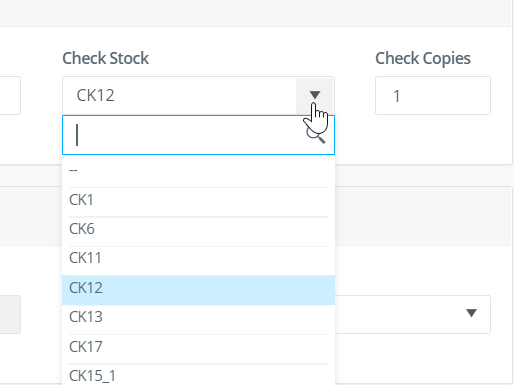This screenshot has width=514, height=385.
Task: Choose the highlighted CK12 list option
Action: point(198,288)
